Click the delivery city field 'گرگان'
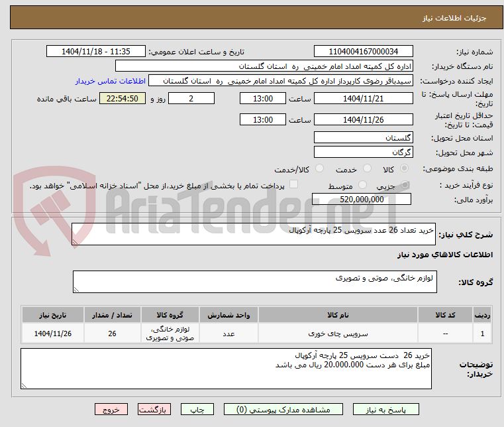Screen dimensions: 504x427 363,152
